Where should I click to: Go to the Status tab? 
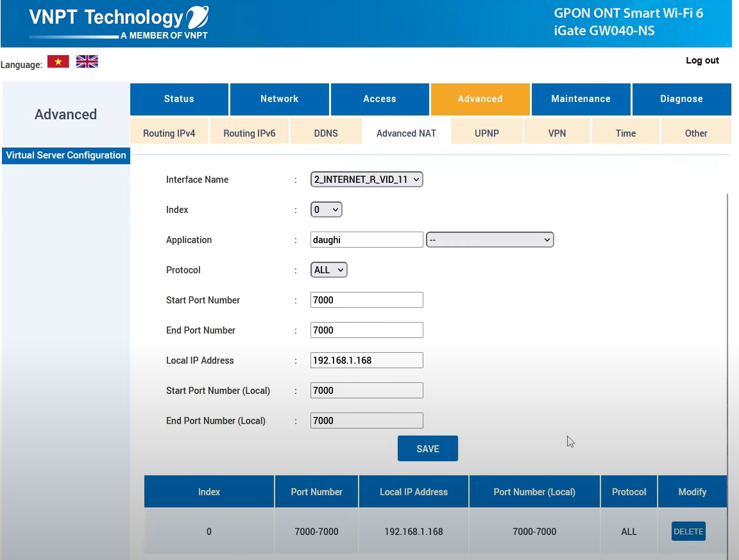tap(179, 99)
